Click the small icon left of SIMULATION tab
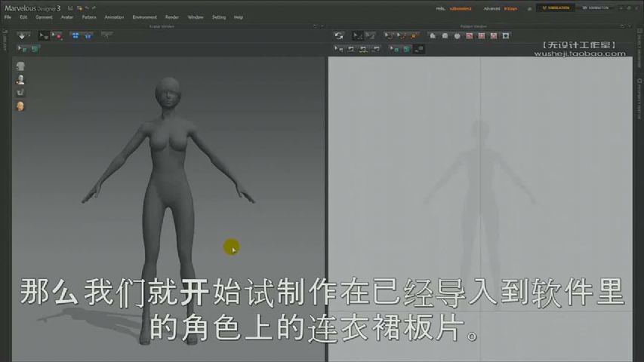Viewport: 644px width, 362px height. point(529,8)
